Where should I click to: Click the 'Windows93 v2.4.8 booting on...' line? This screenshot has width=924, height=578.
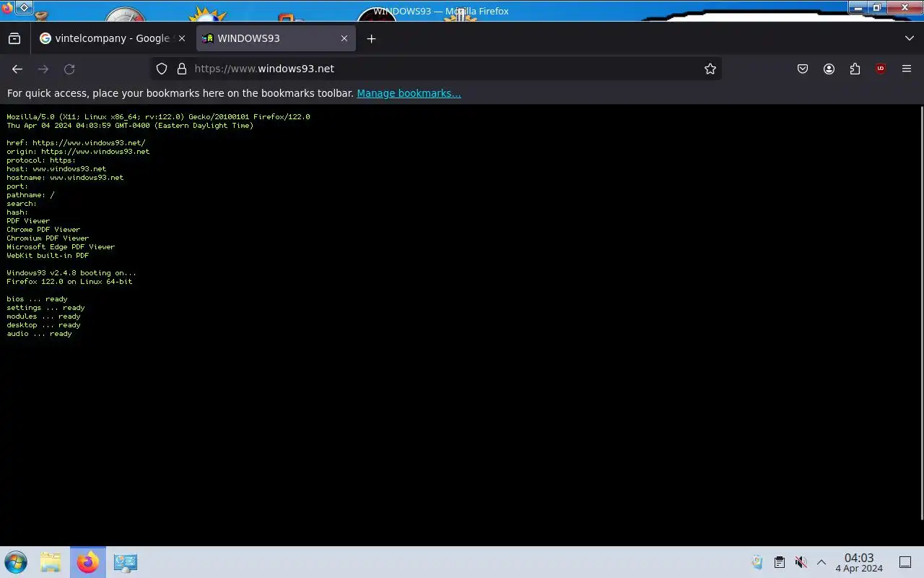(71, 273)
